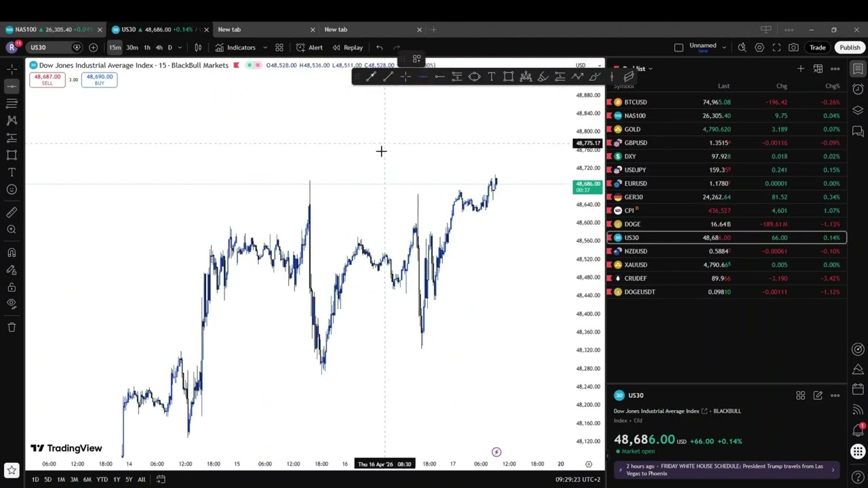Select the ruler Measure tool
Viewport: 868px width, 488px height.
pos(12,213)
